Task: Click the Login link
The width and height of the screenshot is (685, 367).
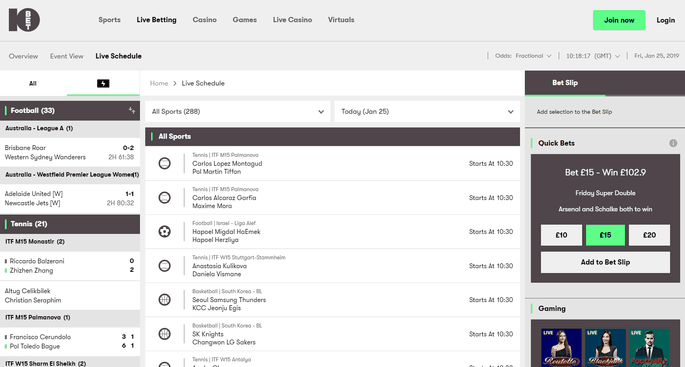Action: [x=665, y=20]
